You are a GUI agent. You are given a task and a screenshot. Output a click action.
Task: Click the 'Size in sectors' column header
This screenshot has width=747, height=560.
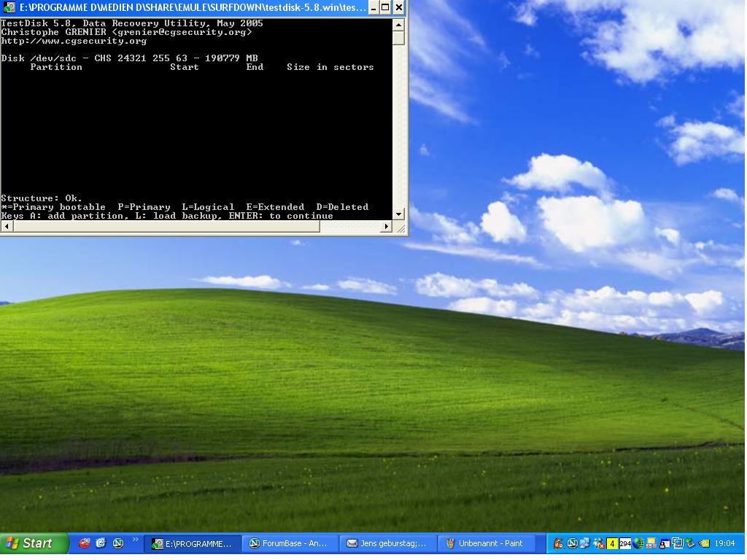(x=330, y=67)
